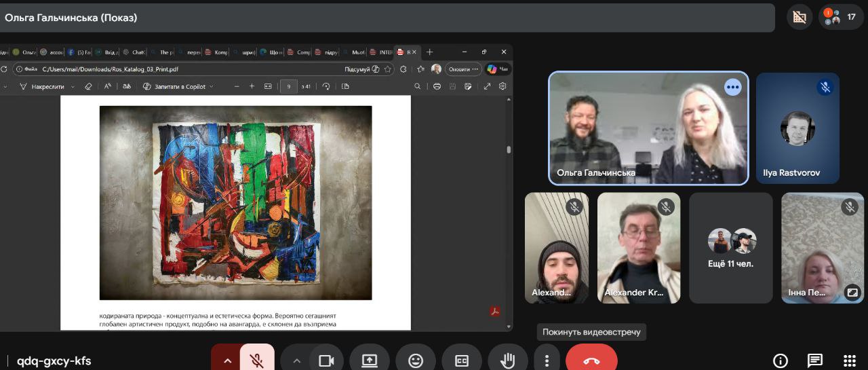Open the activities grid icon
868x370 pixels.
pyautogui.click(x=849, y=360)
